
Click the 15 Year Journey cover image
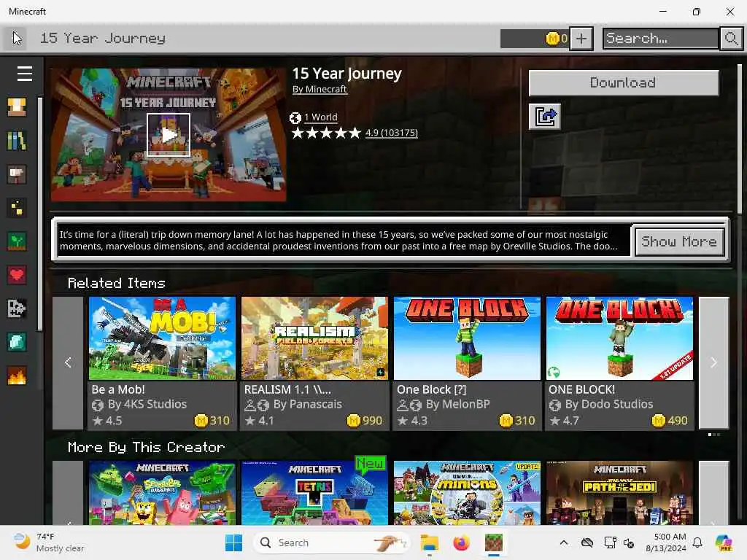pyautogui.click(x=169, y=135)
